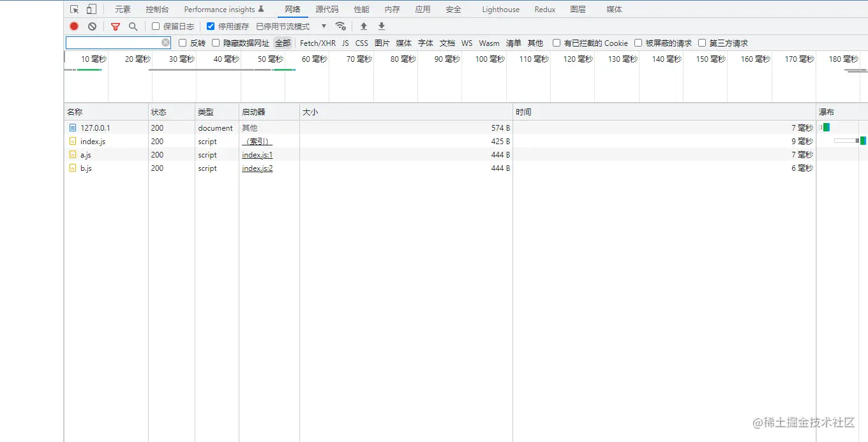Image resolution: width=868 pixels, height=442 pixels.
Task: Open the 已停用节流模式 throttling dropdown
Action: tap(291, 26)
